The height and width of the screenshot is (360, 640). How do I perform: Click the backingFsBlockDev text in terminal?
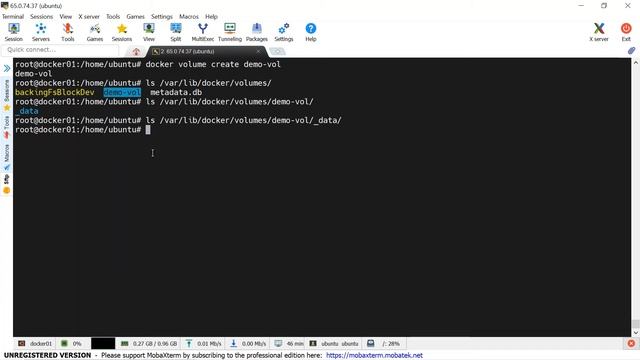[x=55, y=92]
